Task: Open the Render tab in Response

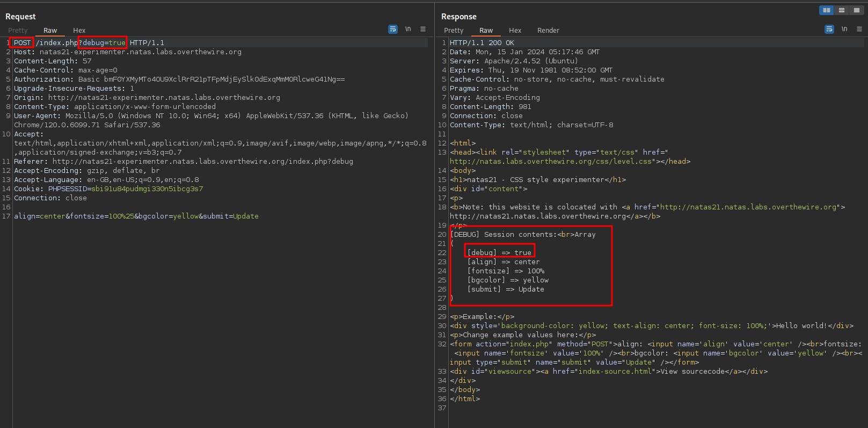Action: click(x=548, y=31)
